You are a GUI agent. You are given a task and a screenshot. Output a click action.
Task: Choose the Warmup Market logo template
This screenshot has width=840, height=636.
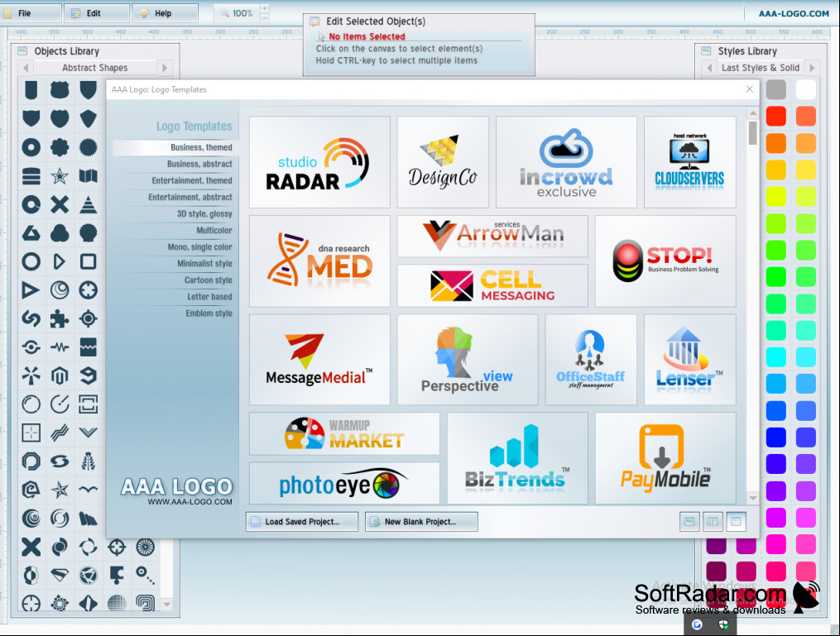coord(344,433)
